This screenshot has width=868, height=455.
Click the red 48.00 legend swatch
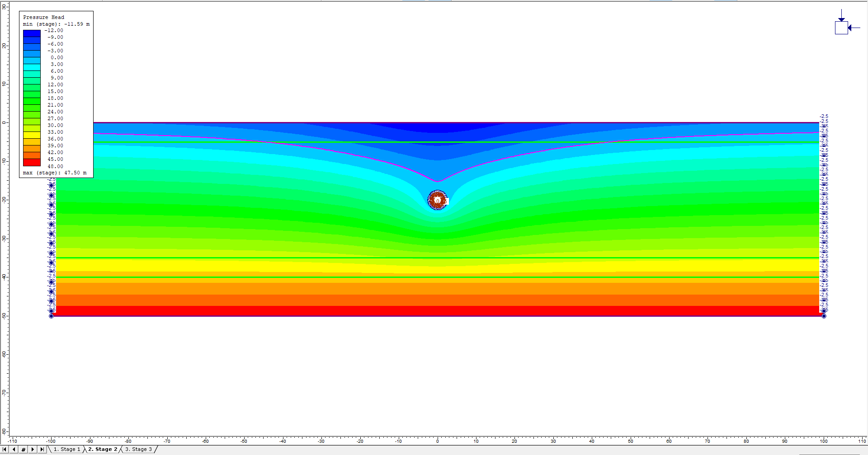pos(31,162)
